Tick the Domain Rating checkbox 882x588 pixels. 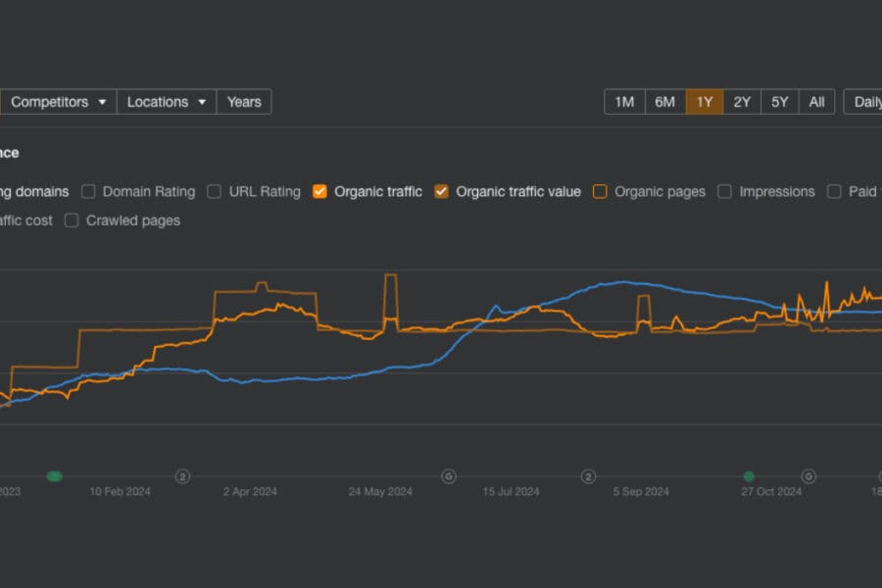(88, 192)
